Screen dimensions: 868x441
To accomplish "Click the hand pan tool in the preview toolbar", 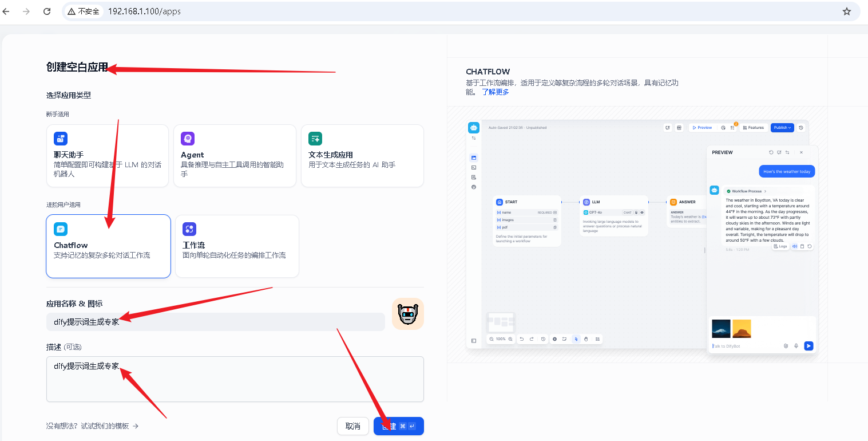I will (x=586, y=339).
